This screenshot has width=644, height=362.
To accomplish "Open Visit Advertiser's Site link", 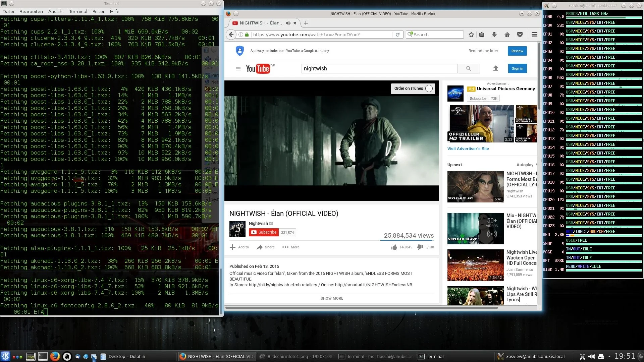I will point(468,149).
